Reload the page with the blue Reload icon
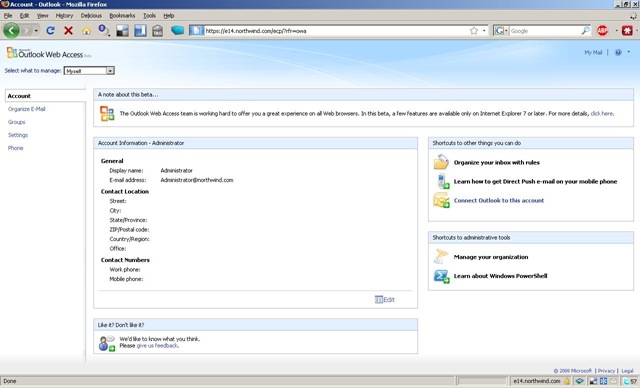640x388 pixels. coord(51,31)
